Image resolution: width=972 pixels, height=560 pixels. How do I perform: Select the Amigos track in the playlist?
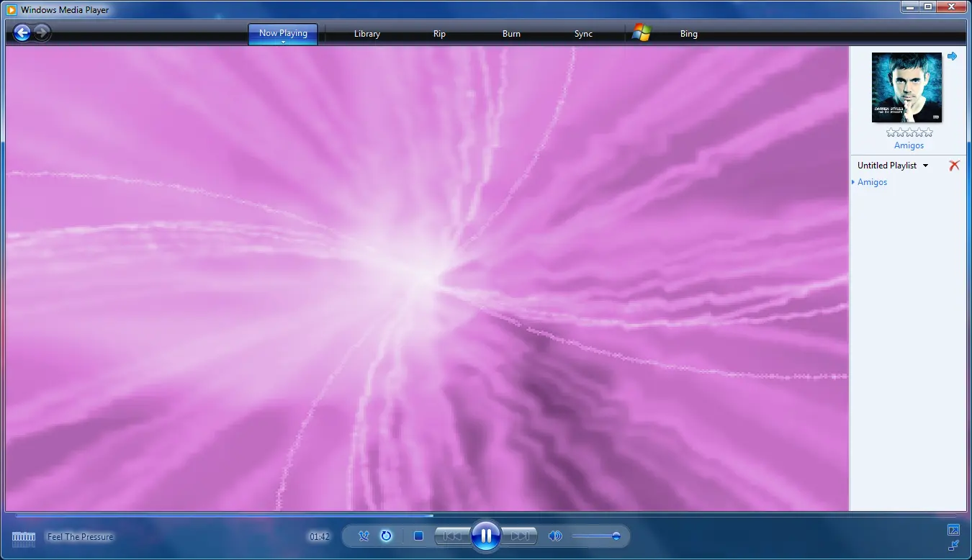[x=872, y=182]
